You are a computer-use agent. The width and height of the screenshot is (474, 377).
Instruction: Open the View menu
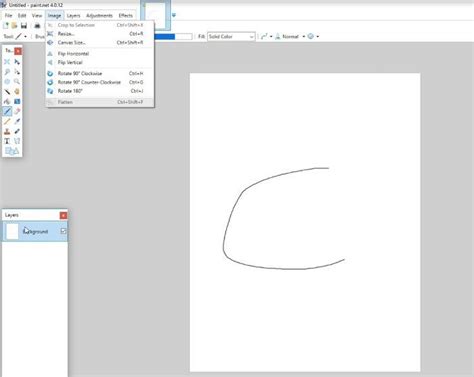click(37, 16)
